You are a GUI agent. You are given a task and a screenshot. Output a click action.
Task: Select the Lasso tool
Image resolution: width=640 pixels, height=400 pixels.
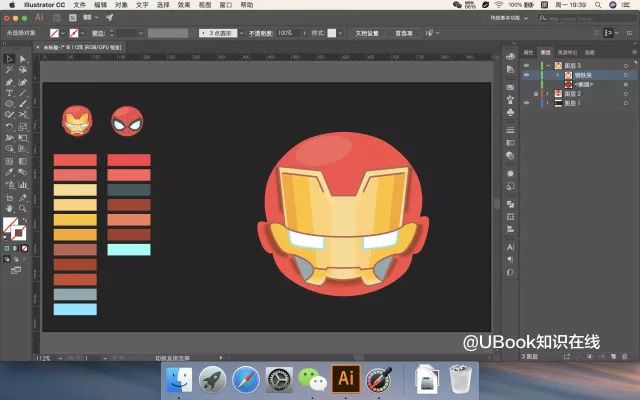pyautogui.click(x=23, y=70)
